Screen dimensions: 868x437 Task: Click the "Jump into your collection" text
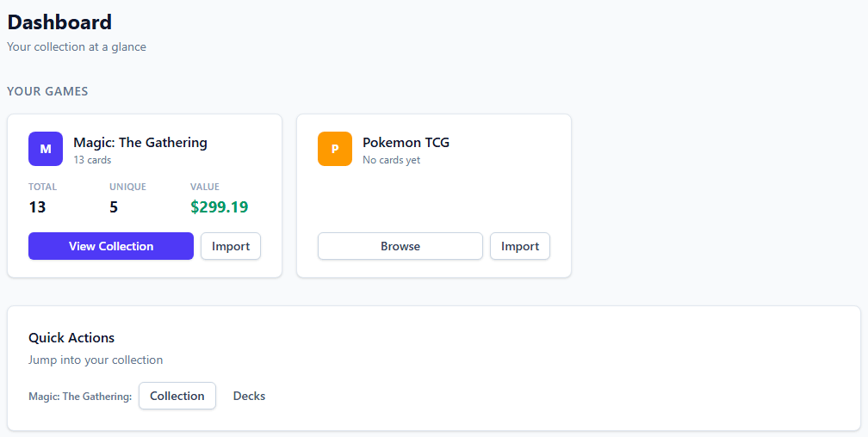pyautogui.click(x=96, y=360)
